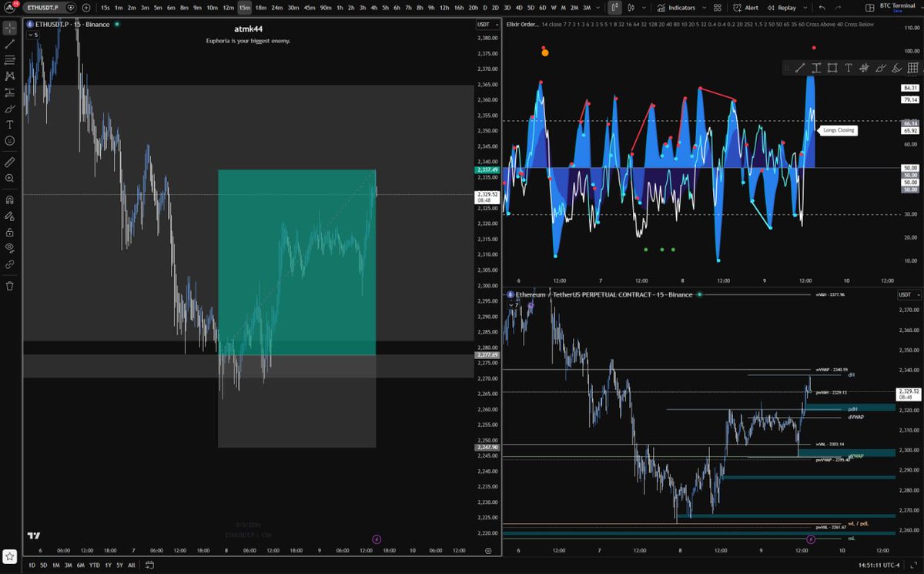Select the 15m timeframe
Screen dimensions: 924x574
(244, 8)
